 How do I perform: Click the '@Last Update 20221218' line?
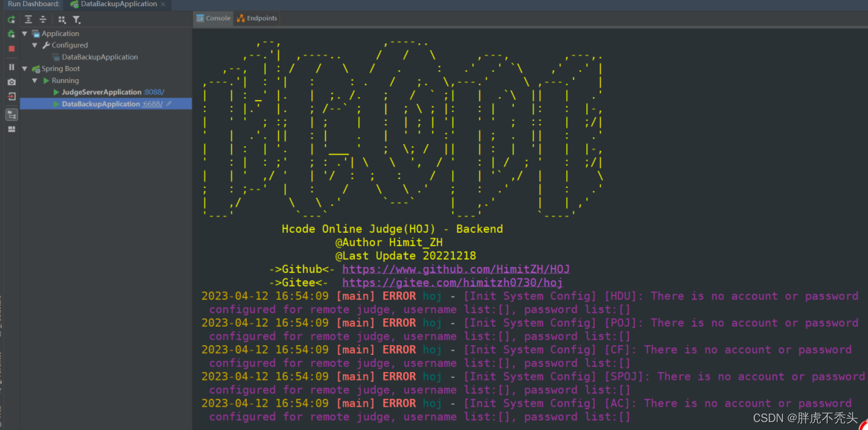[x=406, y=256]
